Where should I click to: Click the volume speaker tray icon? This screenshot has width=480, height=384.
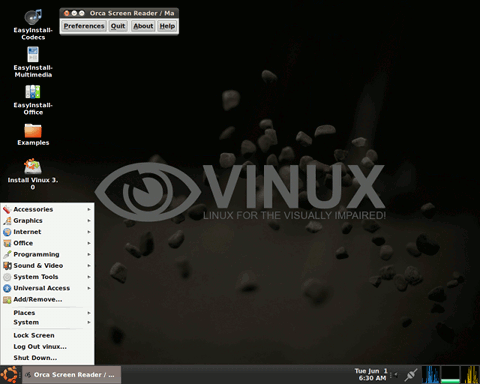click(395, 375)
